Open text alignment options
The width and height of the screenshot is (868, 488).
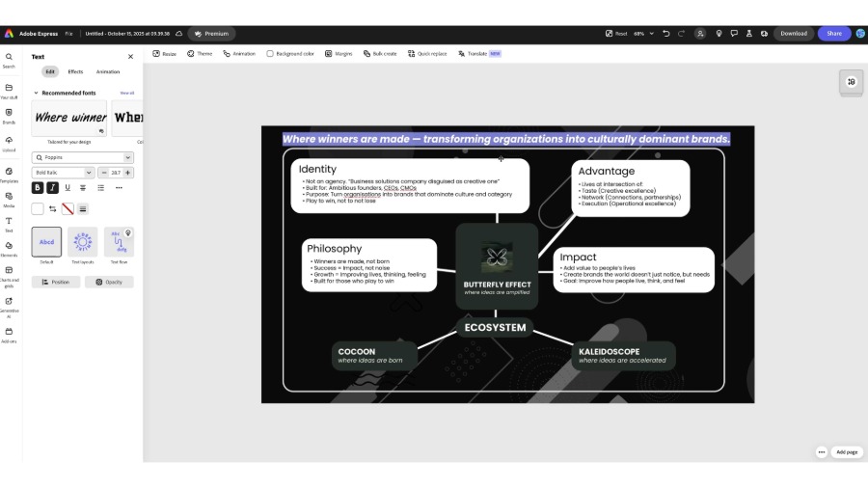(x=83, y=187)
